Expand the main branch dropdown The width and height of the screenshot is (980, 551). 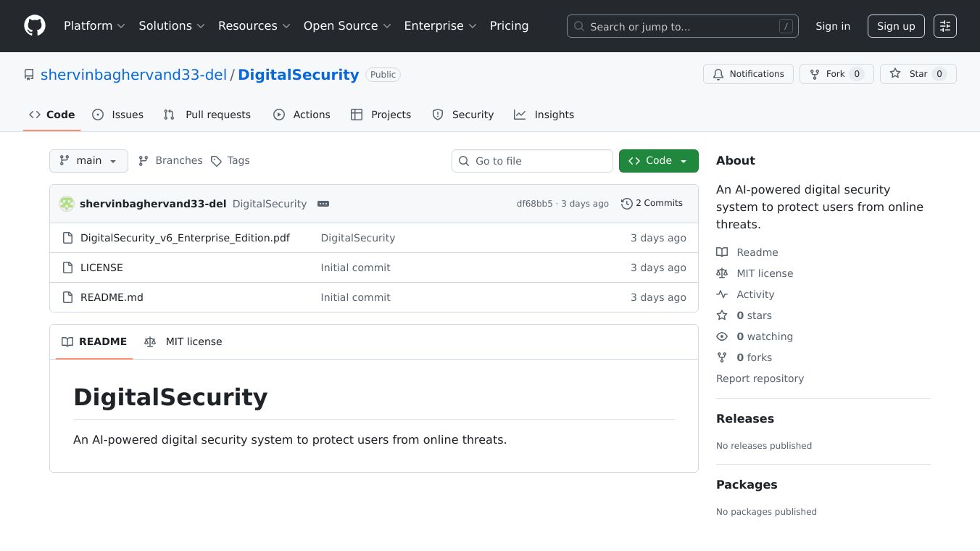pos(88,161)
